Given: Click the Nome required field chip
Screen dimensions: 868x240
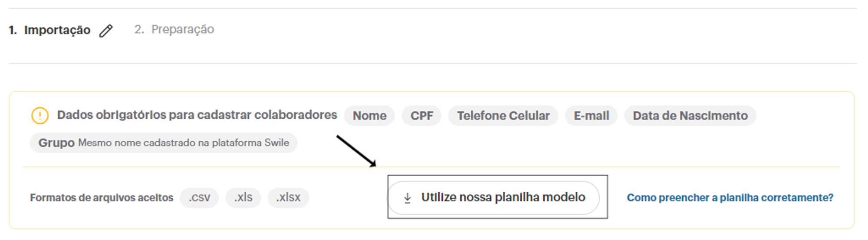Looking at the screenshot, I should point(369,116).
